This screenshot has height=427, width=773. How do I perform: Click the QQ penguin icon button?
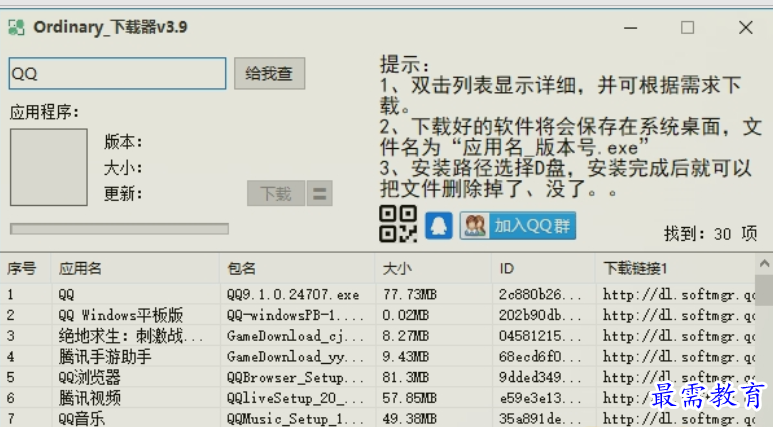[x=439, y=226]
